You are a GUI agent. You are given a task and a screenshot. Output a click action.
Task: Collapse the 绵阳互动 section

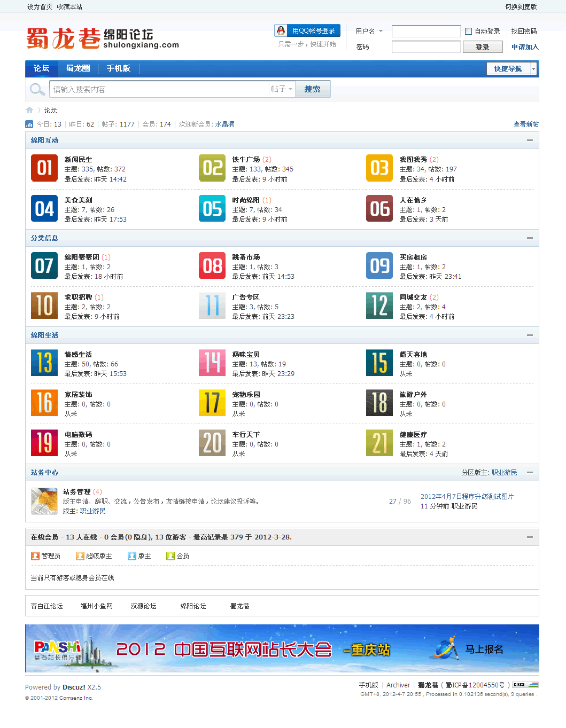[x=530, y=140]
